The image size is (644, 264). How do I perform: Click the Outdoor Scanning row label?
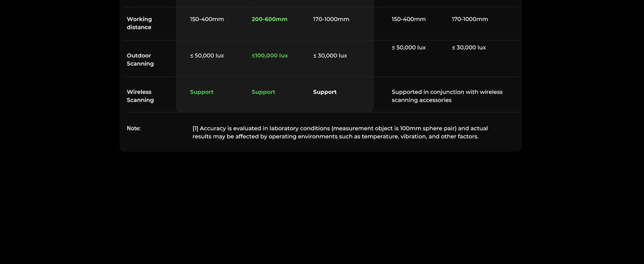(x=140, y=60)
